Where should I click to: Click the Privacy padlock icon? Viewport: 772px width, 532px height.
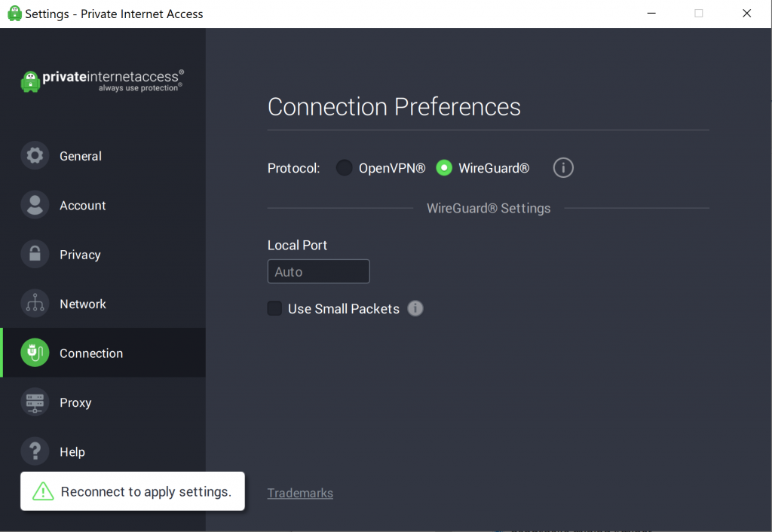point(35,255)
